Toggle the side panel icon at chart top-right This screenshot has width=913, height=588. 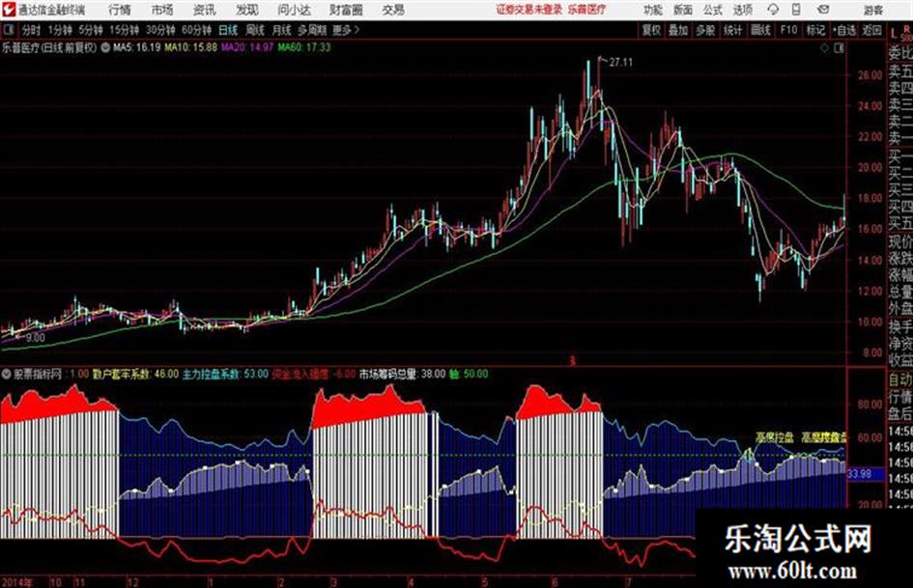[x=839, y=49]
